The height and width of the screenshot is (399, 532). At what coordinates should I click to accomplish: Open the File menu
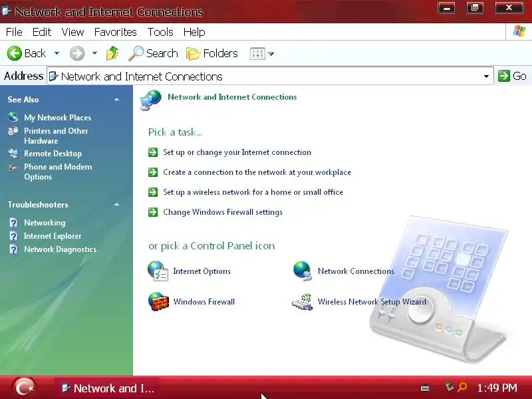pyautogui.click(x=14, y=32)
